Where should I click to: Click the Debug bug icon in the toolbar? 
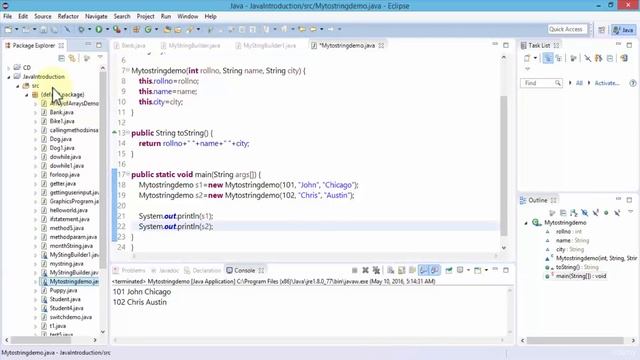tap(81, 29)
